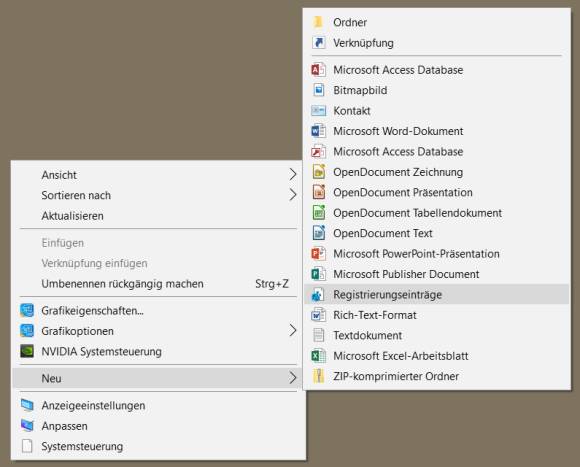Click the Excel-Arbeitsblatt green icon

pos(318,356)
